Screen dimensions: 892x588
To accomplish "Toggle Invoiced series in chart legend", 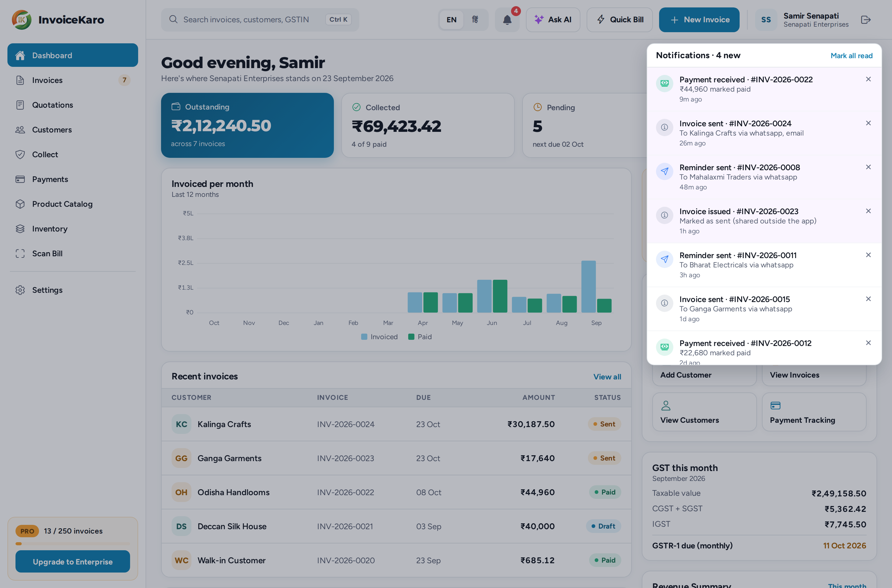I will click(x=379, y=337).
